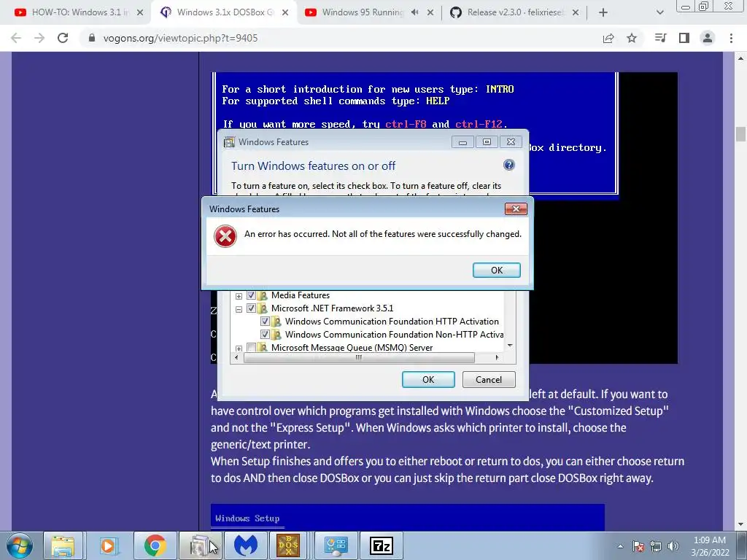
Task: Check Microsoft Message Queue (MSMQ) Server box
Action: [x=251, y=348]
